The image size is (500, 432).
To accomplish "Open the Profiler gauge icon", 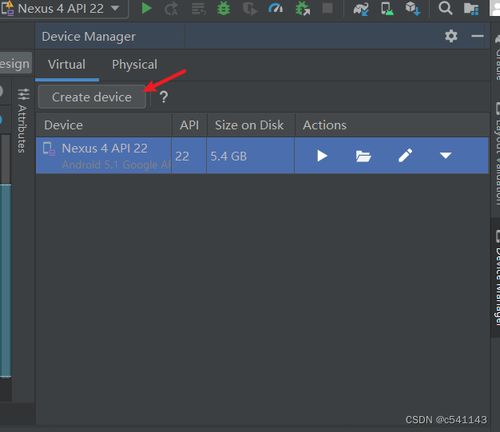I will click(275, 8).
